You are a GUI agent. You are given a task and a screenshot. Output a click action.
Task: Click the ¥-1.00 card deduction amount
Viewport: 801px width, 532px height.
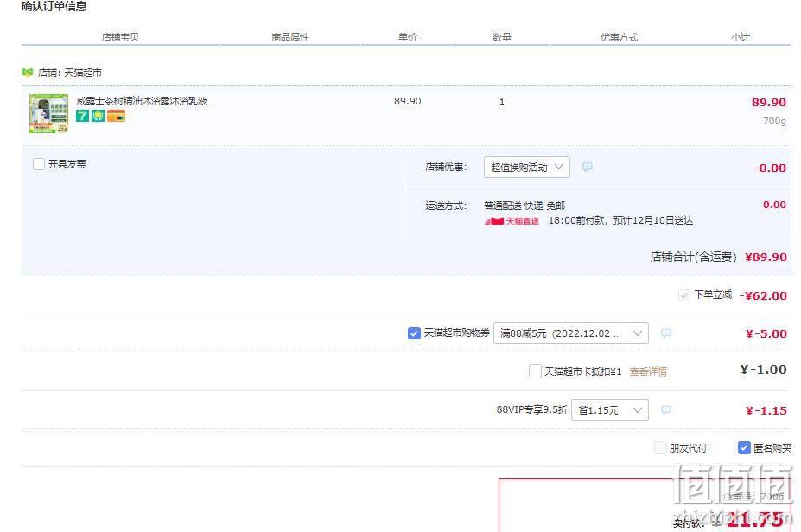pos(763,370)
